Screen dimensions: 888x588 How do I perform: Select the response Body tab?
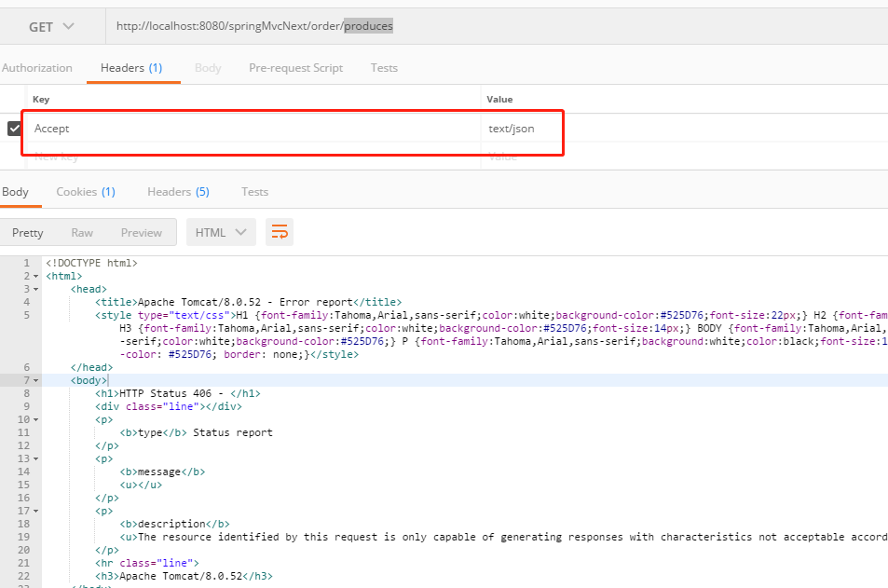[15, 192]
